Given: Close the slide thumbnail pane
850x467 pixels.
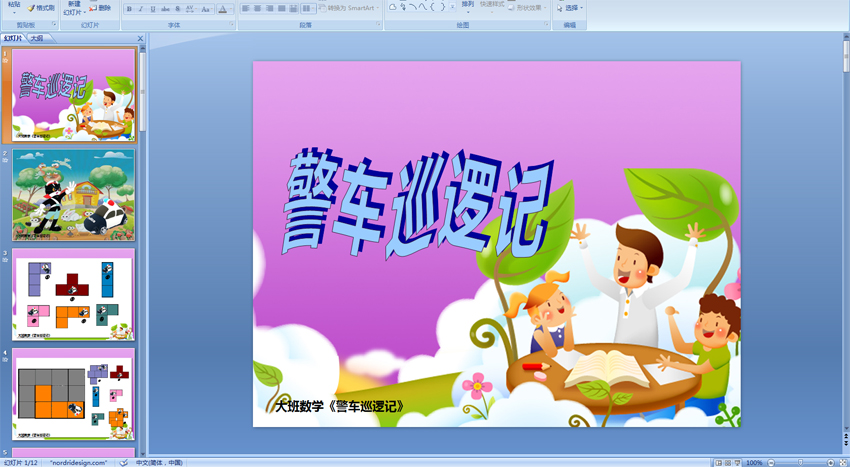Looking at the screenshot, I should 140,39.
